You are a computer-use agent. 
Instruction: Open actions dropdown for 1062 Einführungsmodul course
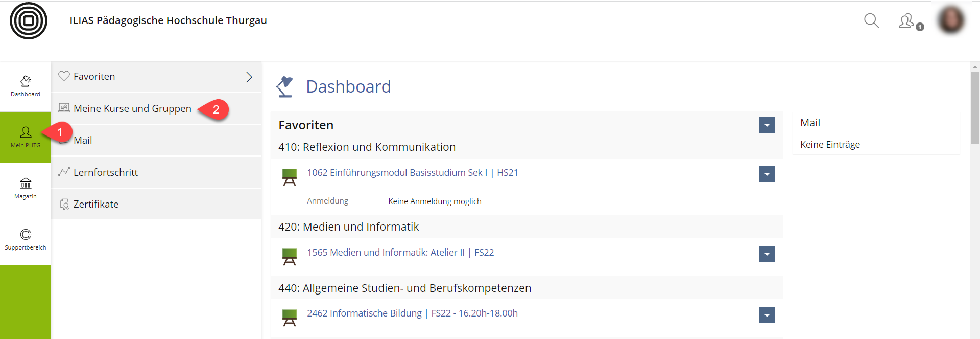pyautogui.click(x=767, y=174)
